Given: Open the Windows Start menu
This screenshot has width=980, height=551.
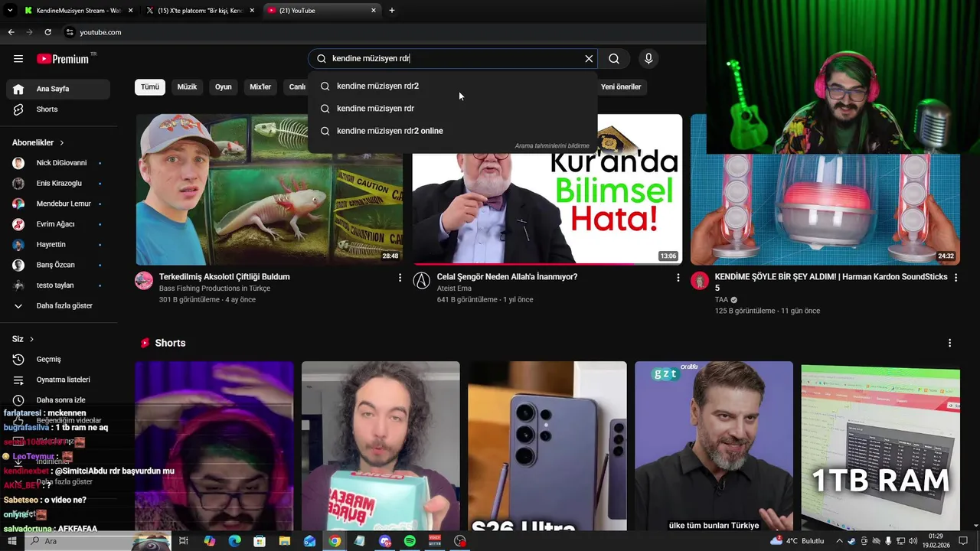Looking at the screenshot, I should coord(11,541).
